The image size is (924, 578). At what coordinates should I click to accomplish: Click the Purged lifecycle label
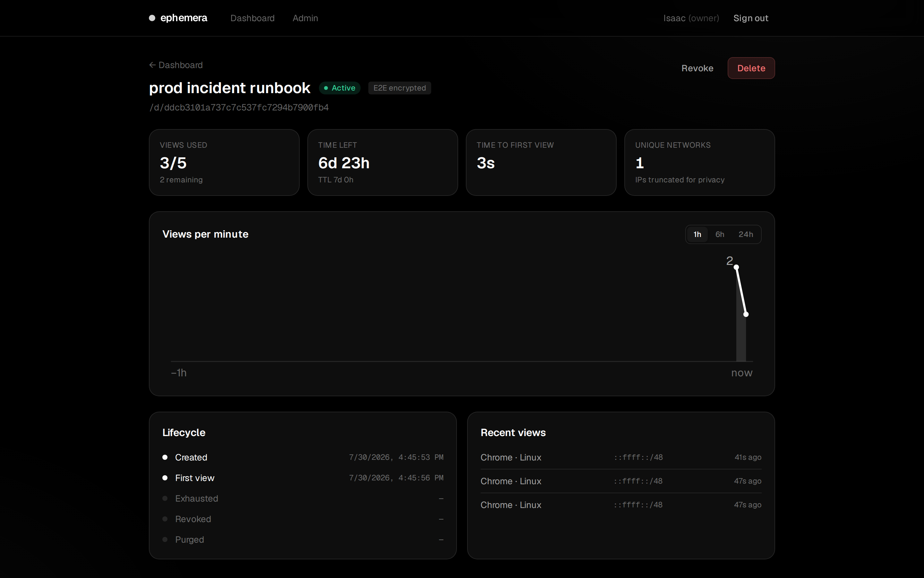point(189,539)
